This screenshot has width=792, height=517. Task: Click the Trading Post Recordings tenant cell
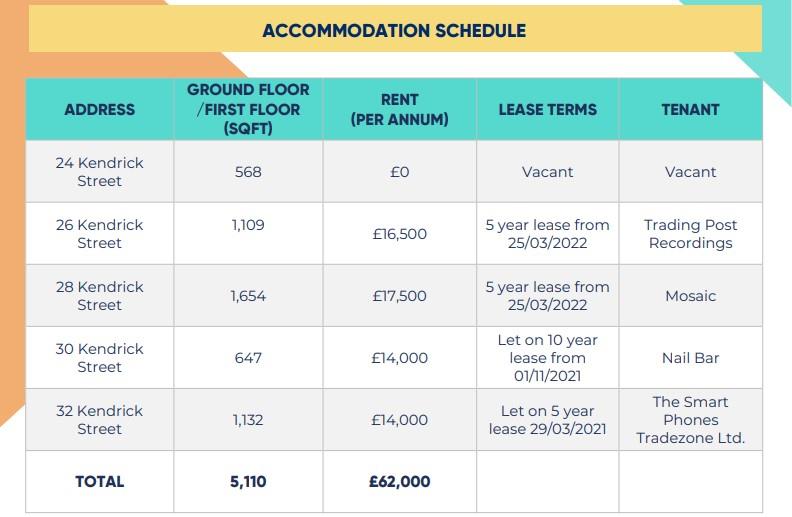[690, 234]
